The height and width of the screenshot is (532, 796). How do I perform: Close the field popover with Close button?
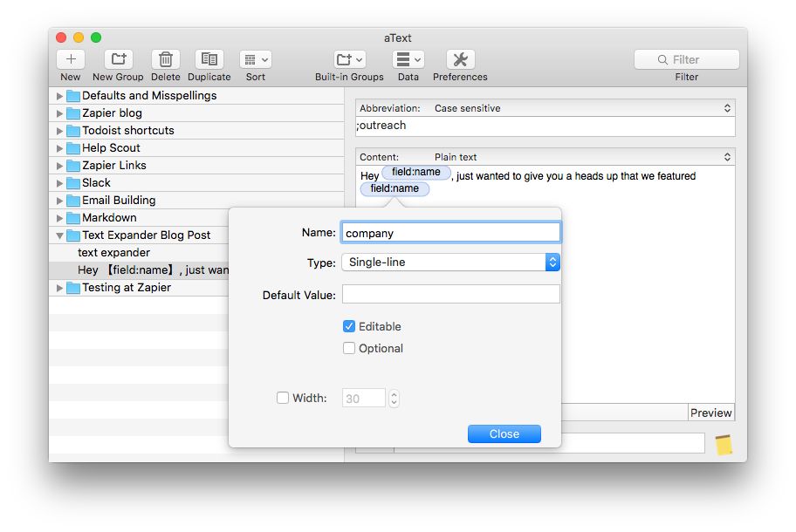click(504, 434)
